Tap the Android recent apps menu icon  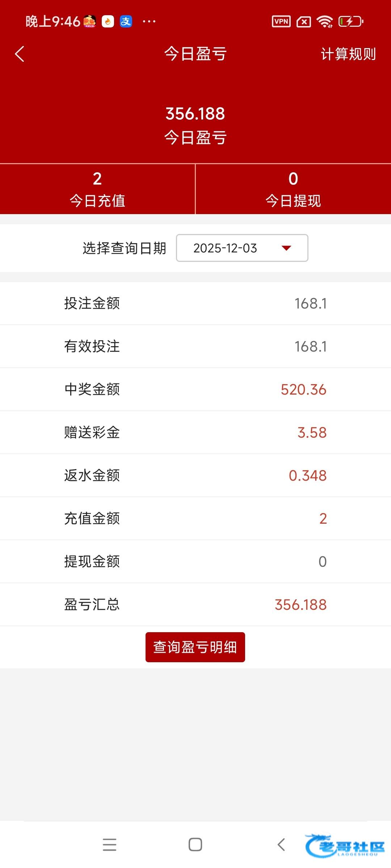click(x=109, y=845)
